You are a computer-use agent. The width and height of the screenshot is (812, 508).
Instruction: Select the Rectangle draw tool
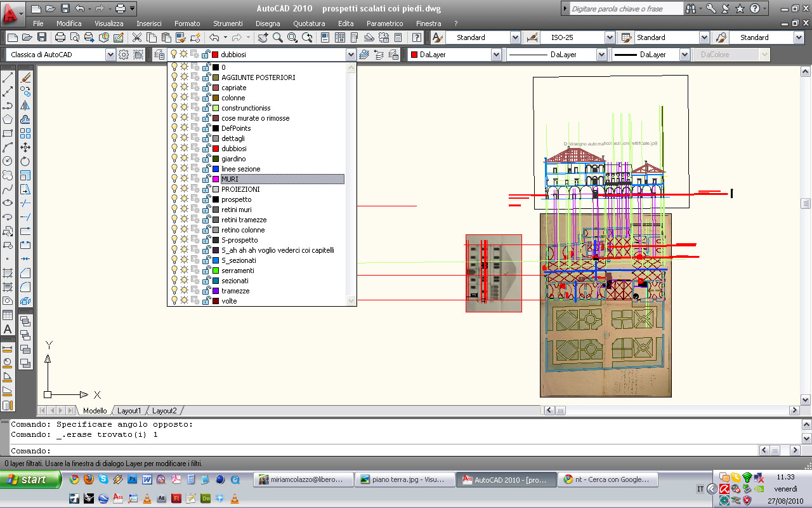tap(8, 133)
